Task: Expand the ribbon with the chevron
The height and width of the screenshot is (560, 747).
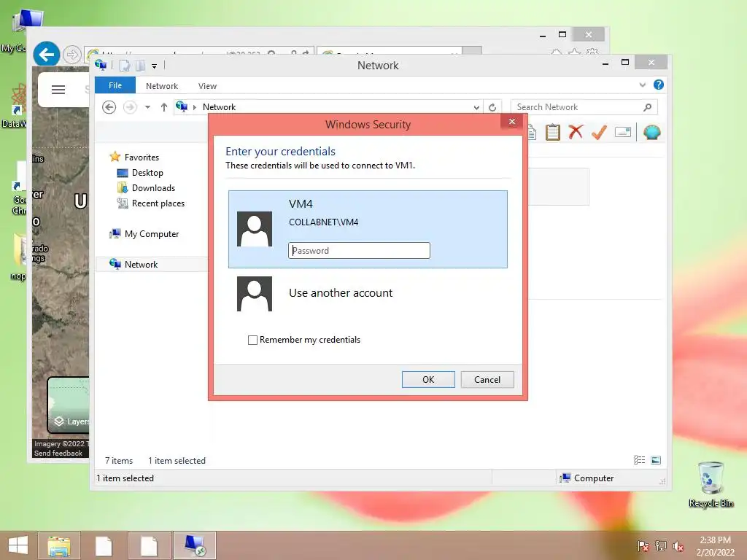Action: point(642,85)
